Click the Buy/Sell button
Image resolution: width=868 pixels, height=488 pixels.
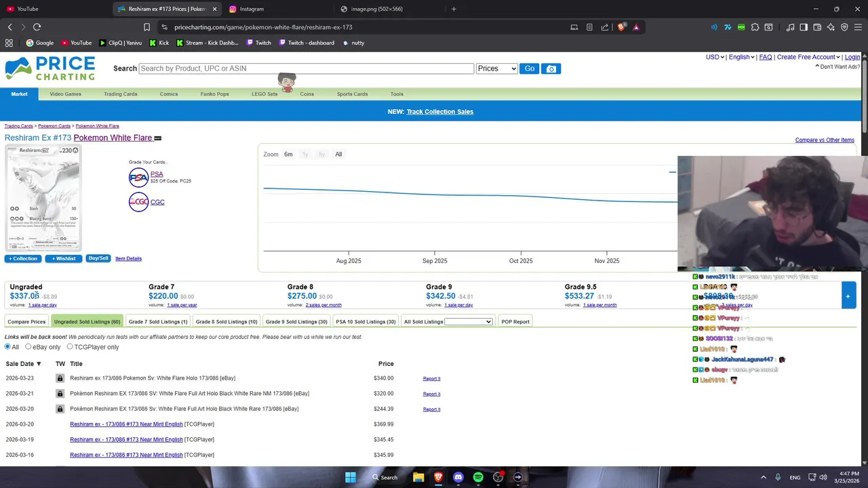tap(98, 258)
